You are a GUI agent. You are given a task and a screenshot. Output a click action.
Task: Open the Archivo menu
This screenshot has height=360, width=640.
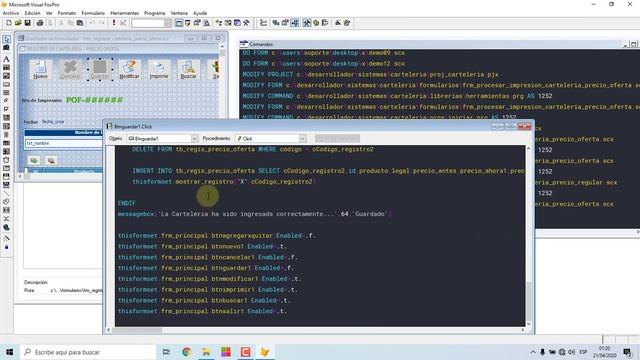[x=11, y=13]
